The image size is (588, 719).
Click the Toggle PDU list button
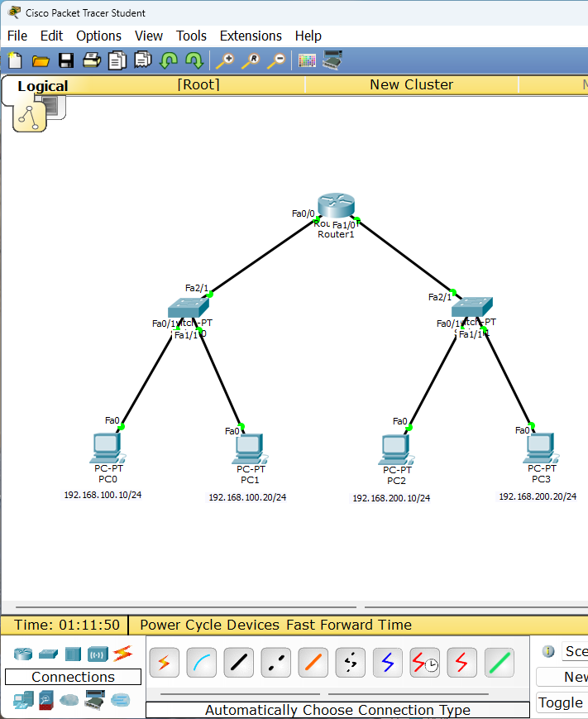(x=562, y=702)
